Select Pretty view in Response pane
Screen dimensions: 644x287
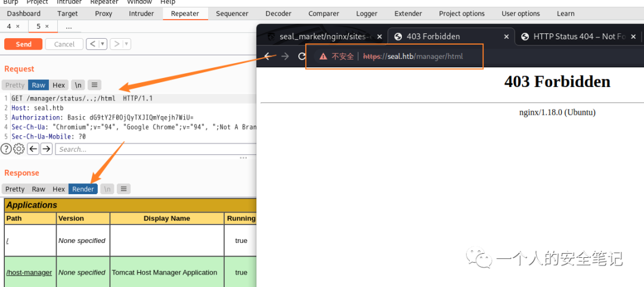tap(15, 189)
